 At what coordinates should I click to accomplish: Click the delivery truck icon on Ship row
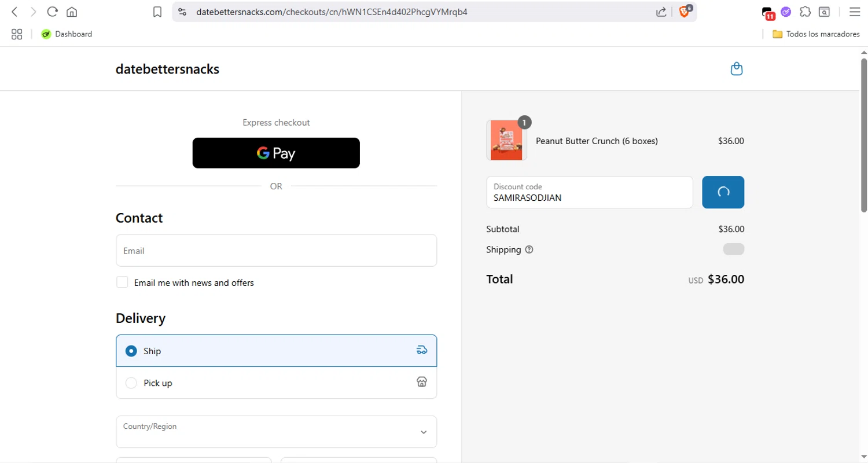click(422, 350)
